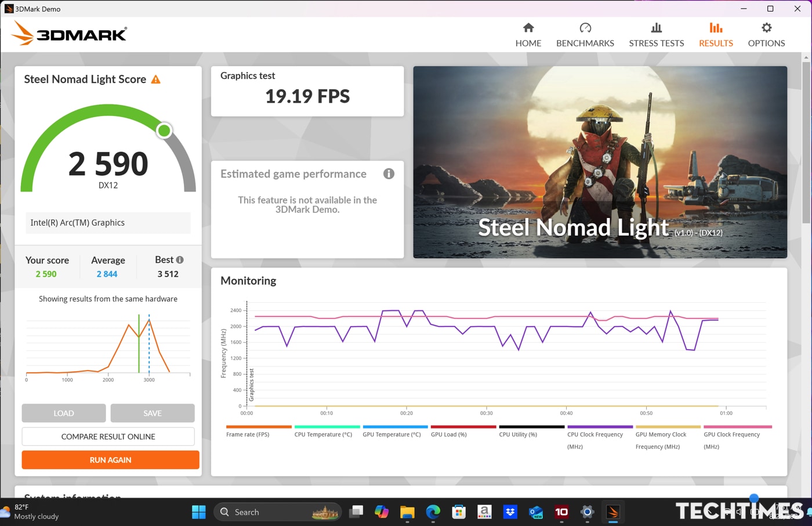Open Microsoft Store from the taskbar
The height and width of the screenshot is (526, 812).
[x=459, y=512]
